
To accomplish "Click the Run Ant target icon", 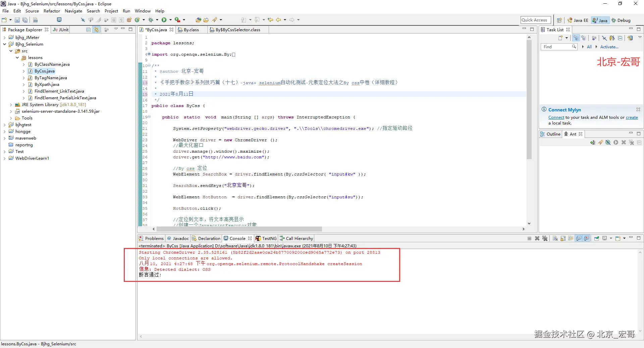I will pyautogui.click(x=616, y=142).
